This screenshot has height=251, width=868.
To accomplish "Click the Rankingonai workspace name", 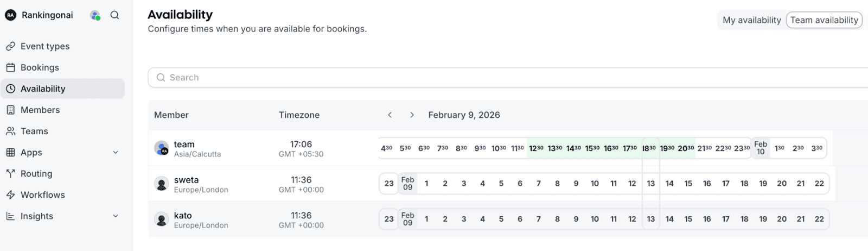I will click(x=47, y=15).
